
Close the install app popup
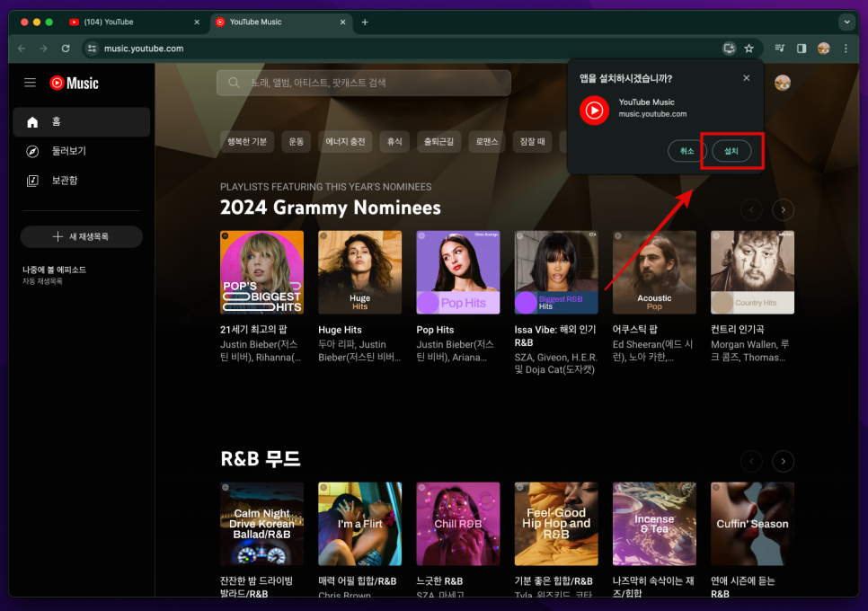pyautogui.click(x=746, y=78)
